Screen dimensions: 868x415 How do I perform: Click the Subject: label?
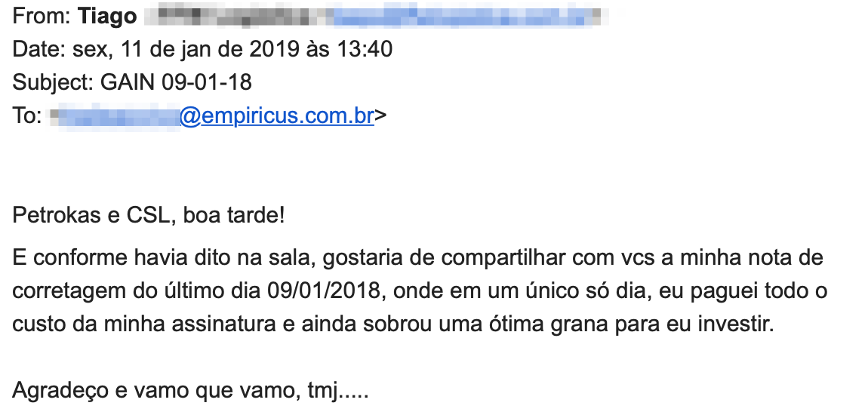(x=53, y=82)
